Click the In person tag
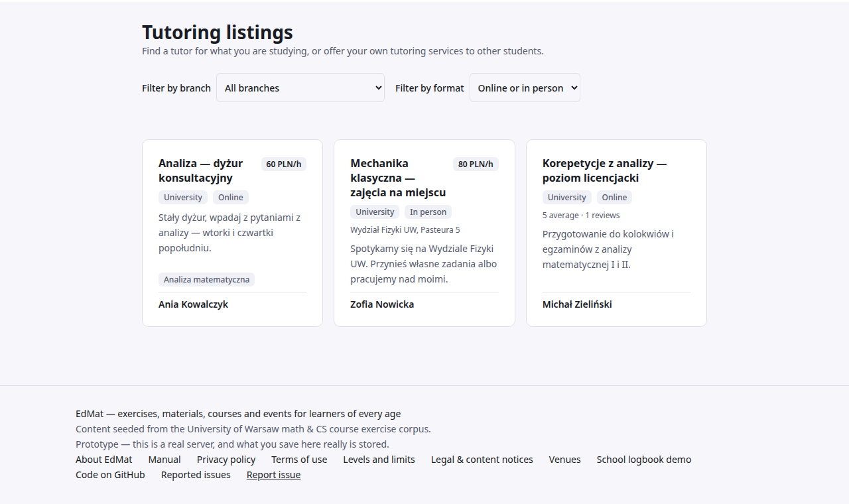 [428, 212]
